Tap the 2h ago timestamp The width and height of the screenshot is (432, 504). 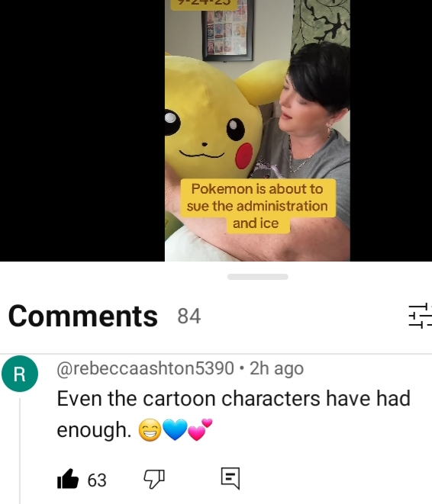coord(276,368)
